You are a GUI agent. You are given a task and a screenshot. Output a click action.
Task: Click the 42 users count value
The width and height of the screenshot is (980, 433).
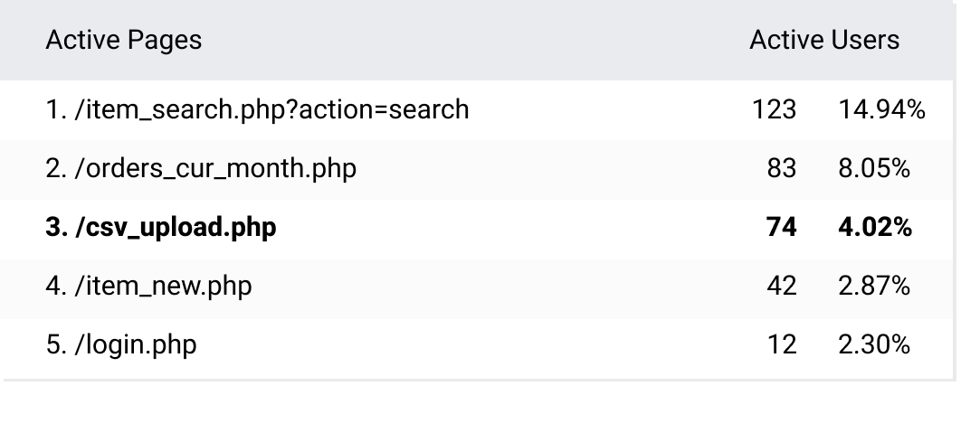click(x=780, y=287)
